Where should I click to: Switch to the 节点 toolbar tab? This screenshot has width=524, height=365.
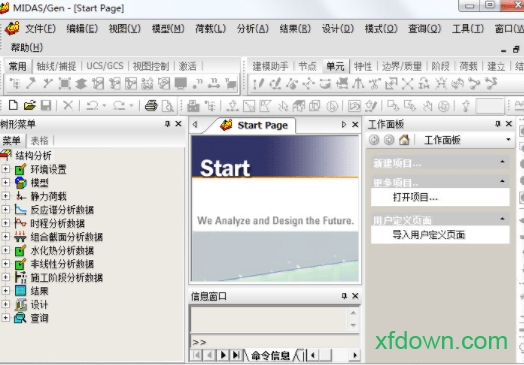[x=307, y=66]
